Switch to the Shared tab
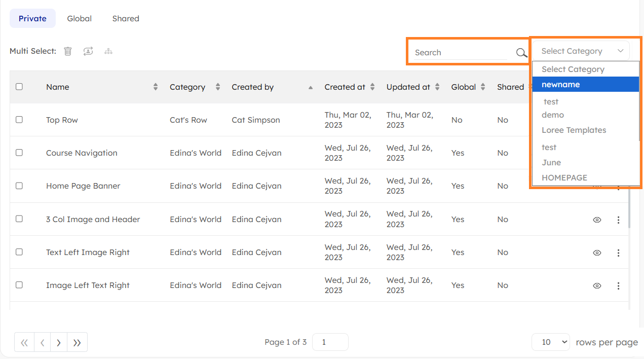This screenshot has height=359, width=644. pyautogui.click(x=126, y=19)
